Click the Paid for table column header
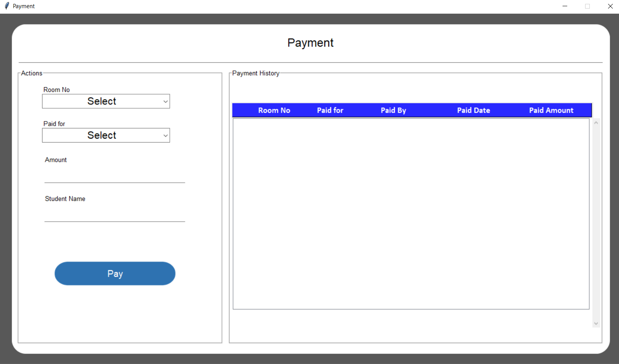This screenshot has height=364, width=619. tap(330, 110)
